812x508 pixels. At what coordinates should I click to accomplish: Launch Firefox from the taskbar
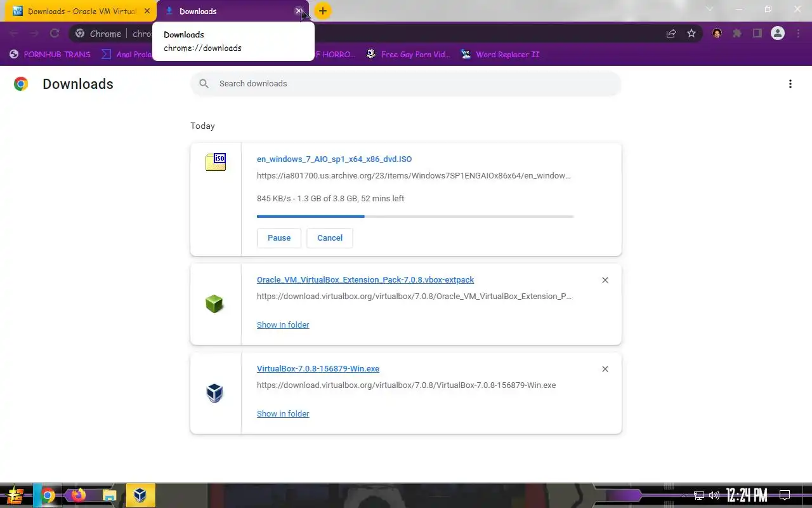(x=79, y=495)
